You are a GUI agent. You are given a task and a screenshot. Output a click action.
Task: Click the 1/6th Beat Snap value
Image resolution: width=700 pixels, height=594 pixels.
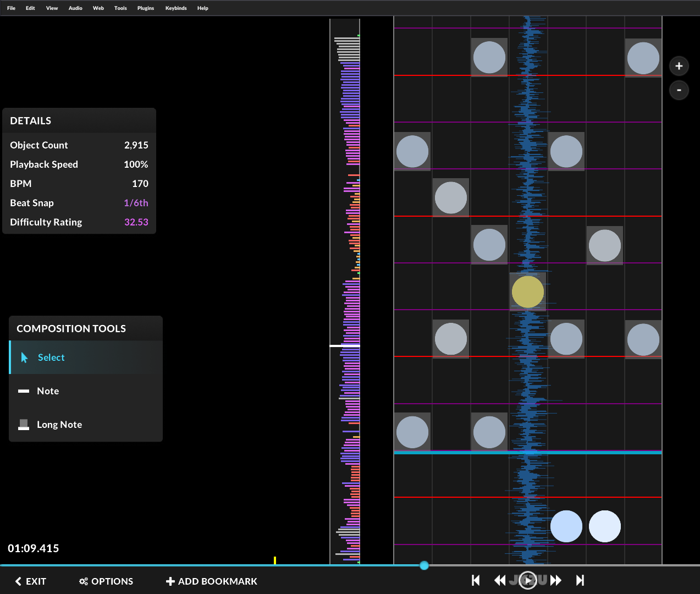pos(136,203)
